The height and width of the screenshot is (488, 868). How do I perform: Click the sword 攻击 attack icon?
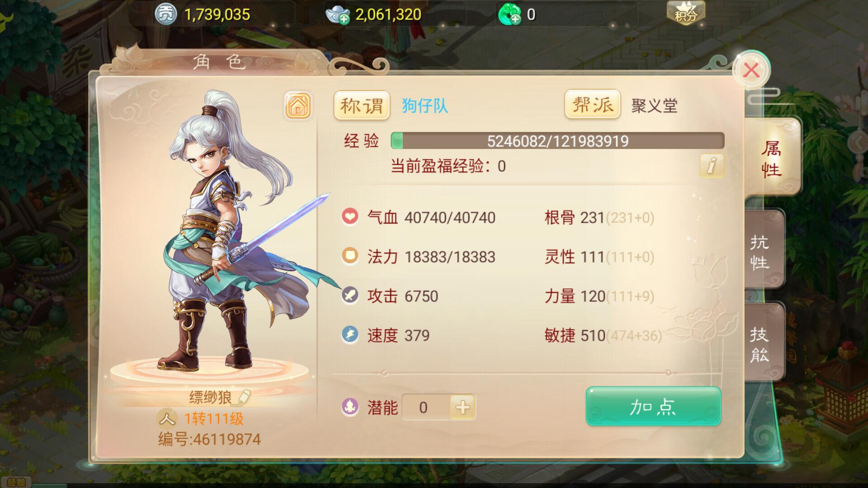[350, 296]
